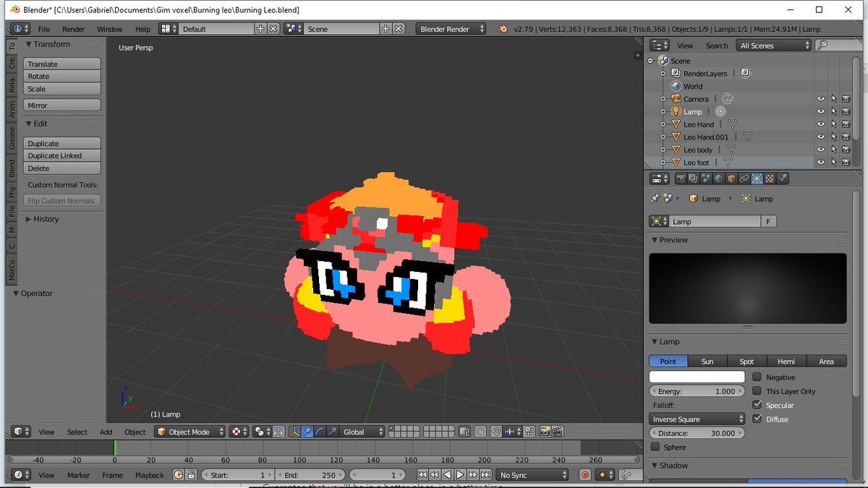The height and width of the screenshot is (488, 868).
Task: Toggle the timeline range lock icon
Action: [191, 475]
